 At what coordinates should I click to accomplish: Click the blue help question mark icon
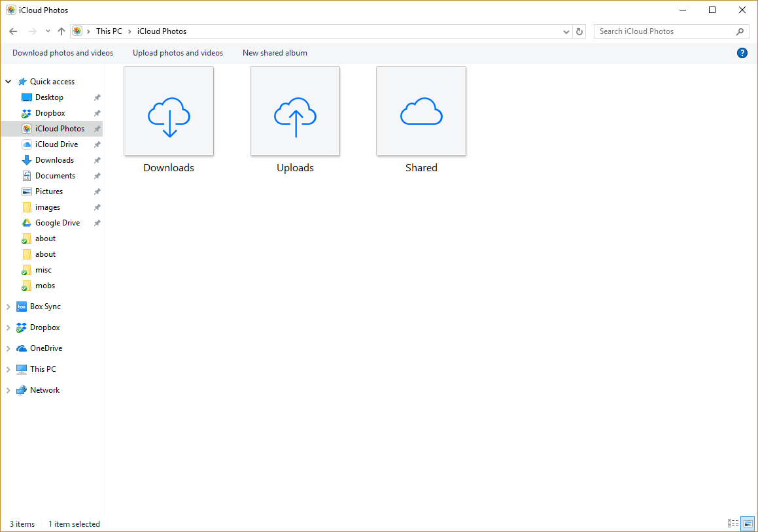point(742,53)
